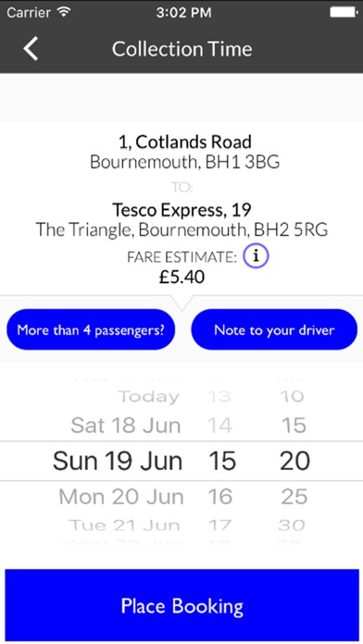Tap the back arrow icon
The height and width of the screenshot is (644, 363).
[31, 48]
